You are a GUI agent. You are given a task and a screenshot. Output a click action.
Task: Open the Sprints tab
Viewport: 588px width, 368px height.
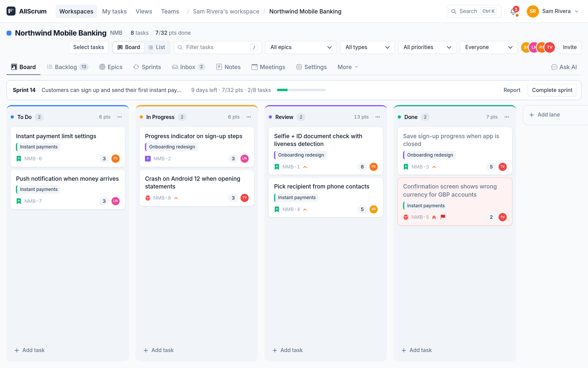tap(147, 67)
